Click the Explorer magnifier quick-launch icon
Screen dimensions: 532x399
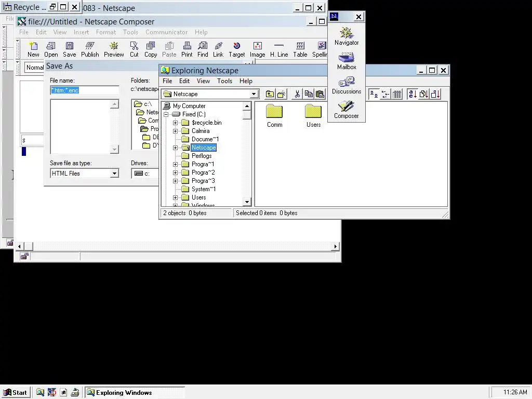(x=40, y=393)
